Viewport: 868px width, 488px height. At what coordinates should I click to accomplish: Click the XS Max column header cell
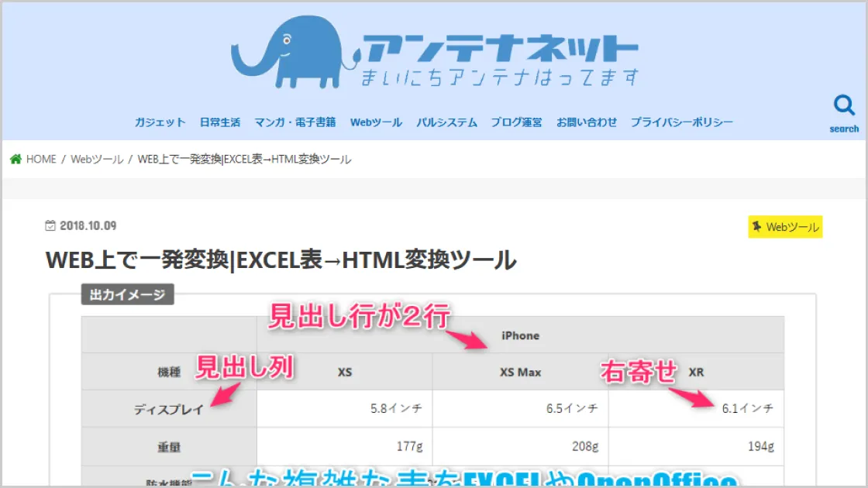(520, 373)
